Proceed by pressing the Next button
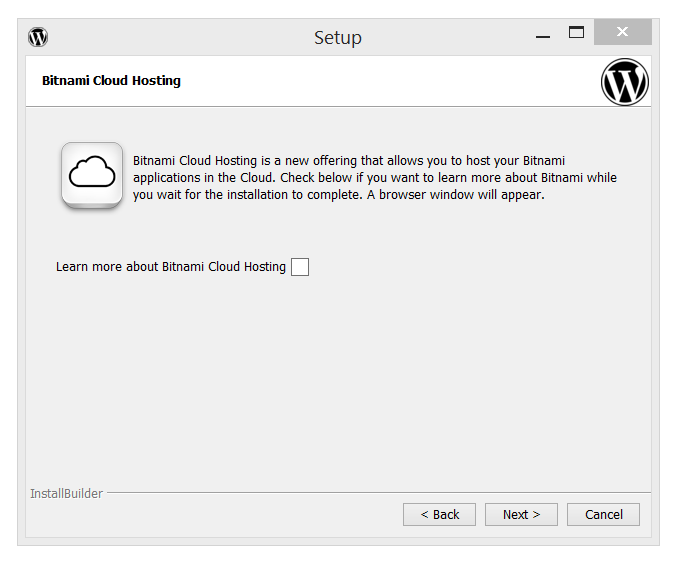This screenshot has height=563, width=679. [x=521, y=514]
